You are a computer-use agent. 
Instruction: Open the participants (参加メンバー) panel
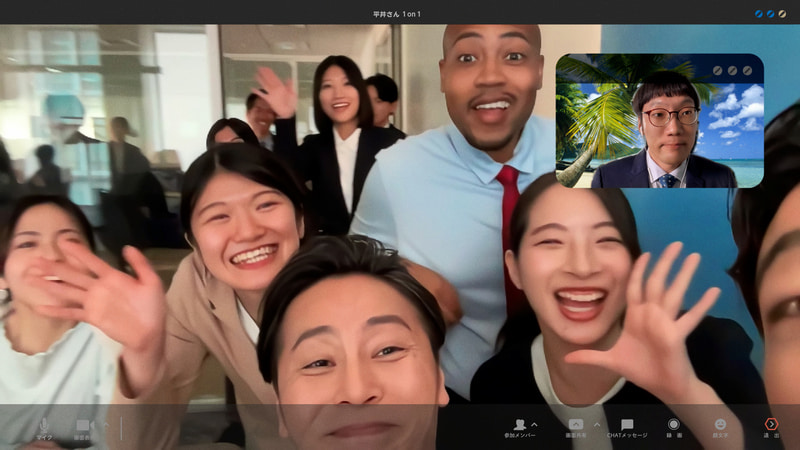pyautogui.click(x=520, y=425)
